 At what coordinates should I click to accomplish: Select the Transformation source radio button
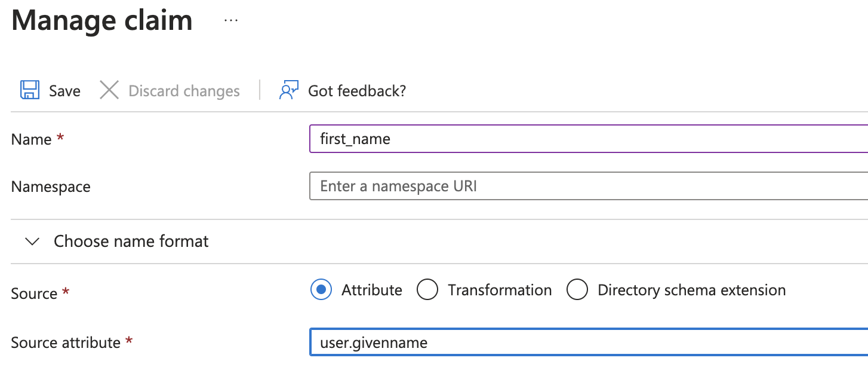[427, 290]
